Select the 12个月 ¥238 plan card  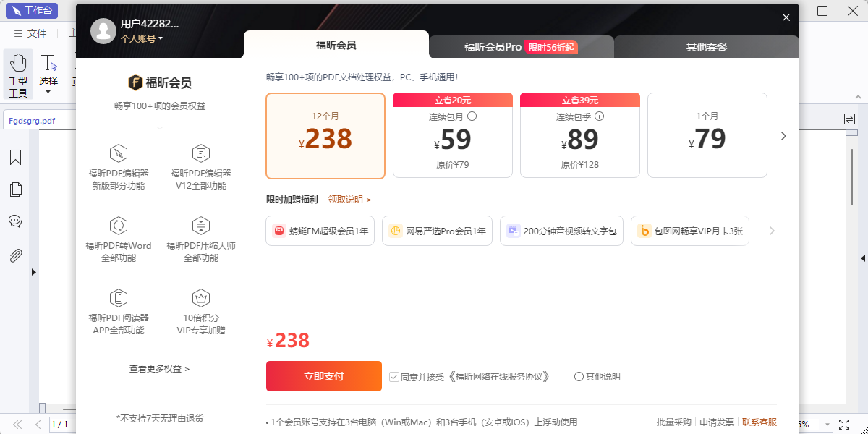pos(325,135)
